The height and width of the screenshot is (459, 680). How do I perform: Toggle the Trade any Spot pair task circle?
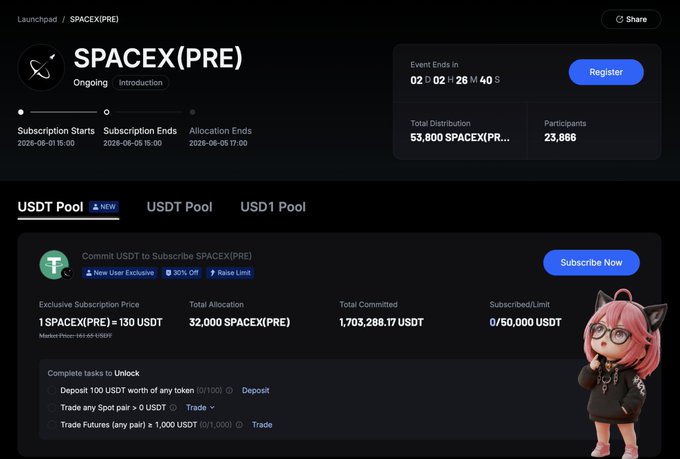[x=52, y=407]
